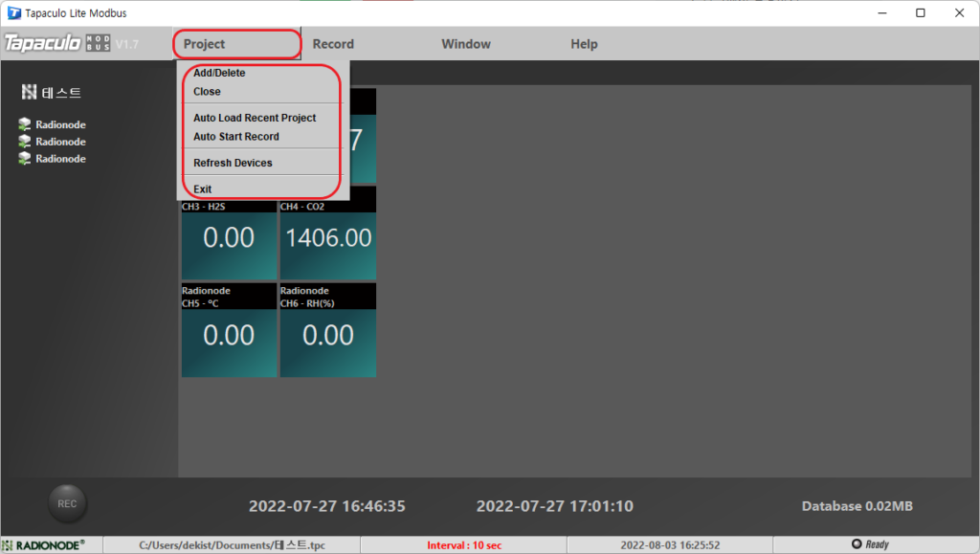This screenshot has height=554, width=980.
Task: Open the Window menu
Action: tap(466, 44)
